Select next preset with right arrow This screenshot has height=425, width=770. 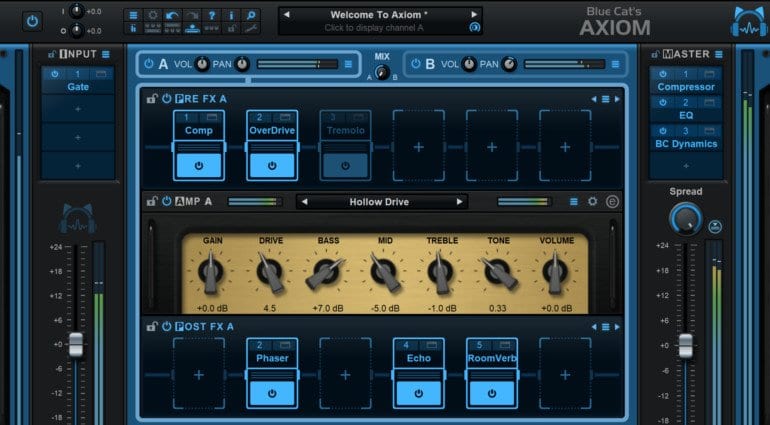474,15
